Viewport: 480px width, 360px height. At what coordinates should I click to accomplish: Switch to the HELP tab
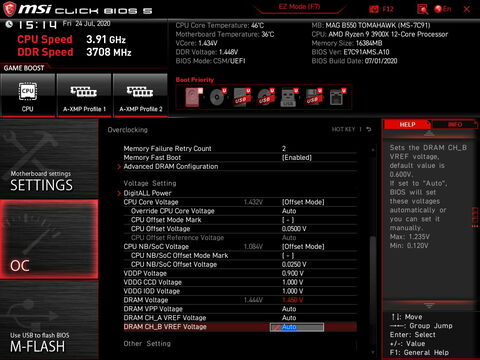coord(407,124)
